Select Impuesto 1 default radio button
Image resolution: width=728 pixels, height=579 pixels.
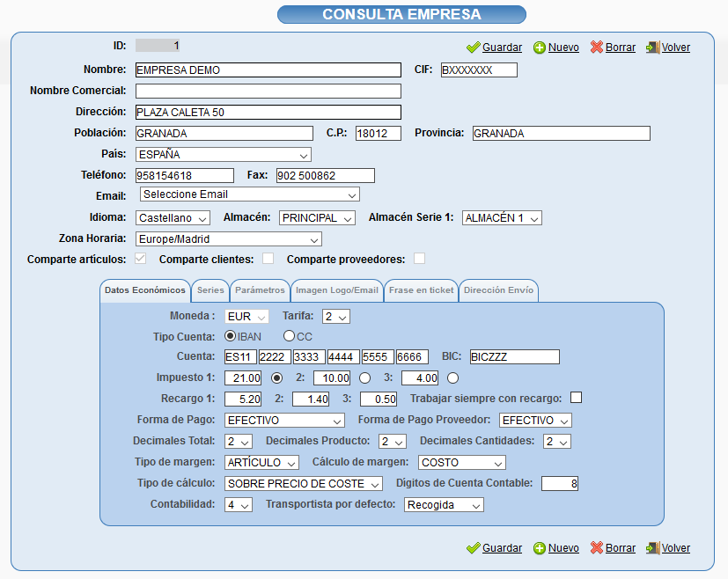[276, 378]
